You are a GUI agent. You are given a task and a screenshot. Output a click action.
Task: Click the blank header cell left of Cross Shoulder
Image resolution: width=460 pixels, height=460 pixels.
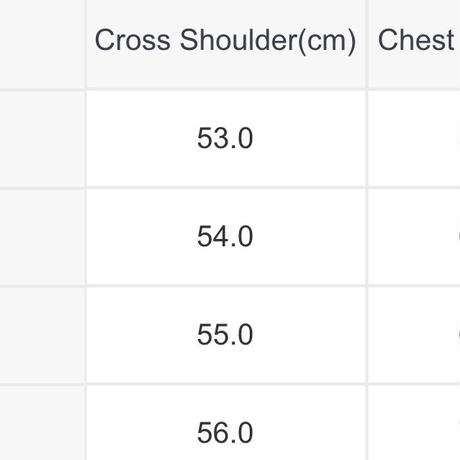click(x=42, y=44)
